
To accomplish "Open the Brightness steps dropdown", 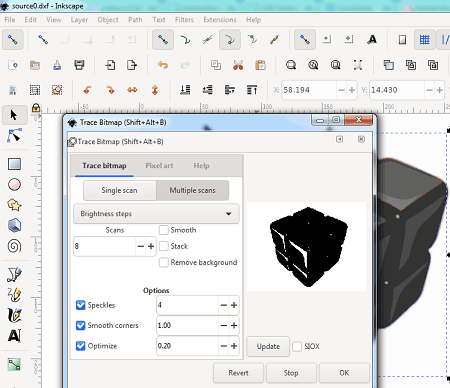I will [x=156, y=214].
